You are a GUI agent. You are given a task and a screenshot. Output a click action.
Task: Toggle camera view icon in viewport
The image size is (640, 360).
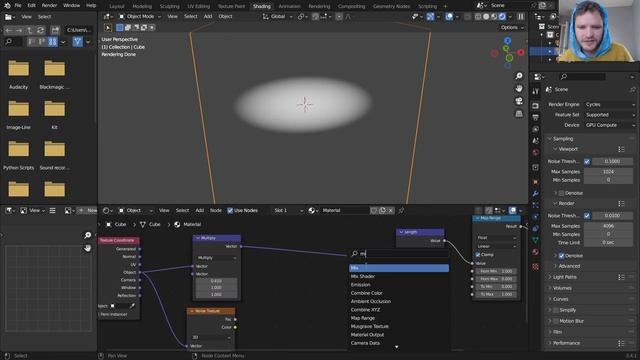coord(519,101)
